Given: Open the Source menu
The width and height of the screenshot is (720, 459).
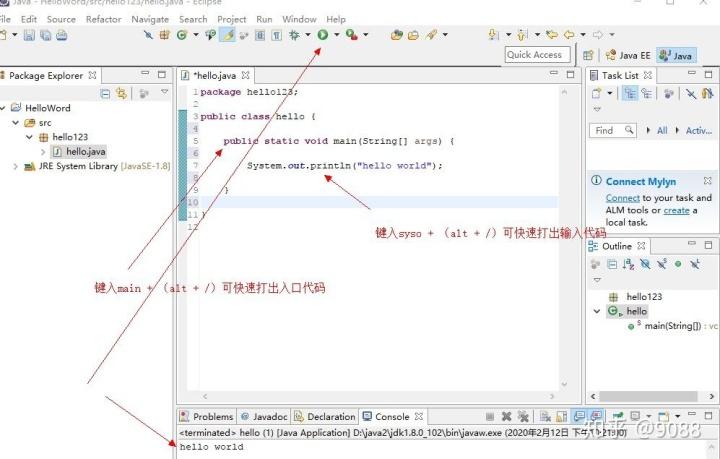Looking at the screenshot, I should [61, 19].
